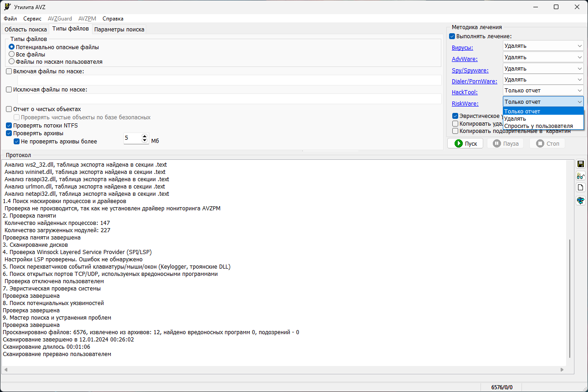This screenshot has width=588, height=392.
Task: Collapse the RiskWare action dropdown
Action: pyautogui.click(x=543, y=102)
